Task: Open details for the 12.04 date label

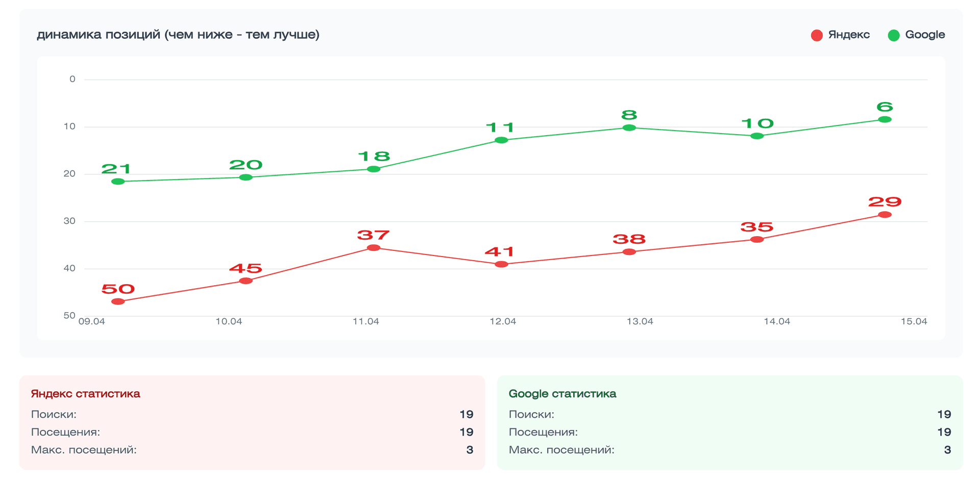Action: coord(503,321)
